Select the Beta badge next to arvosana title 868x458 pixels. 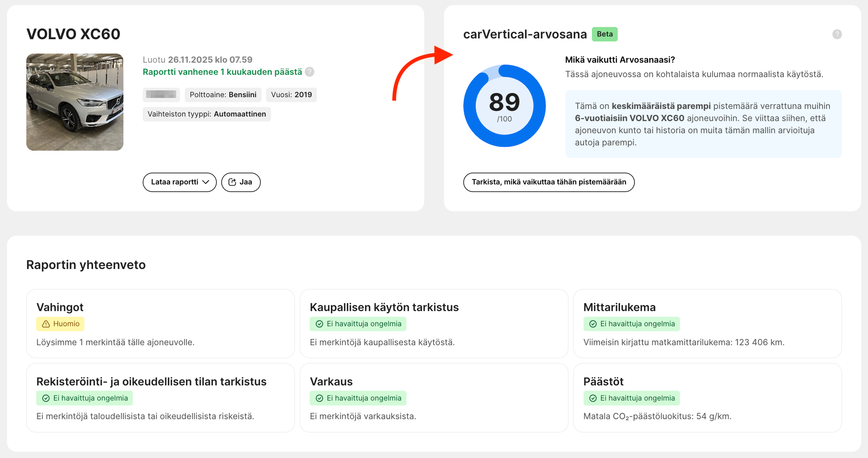coord(604,34)
